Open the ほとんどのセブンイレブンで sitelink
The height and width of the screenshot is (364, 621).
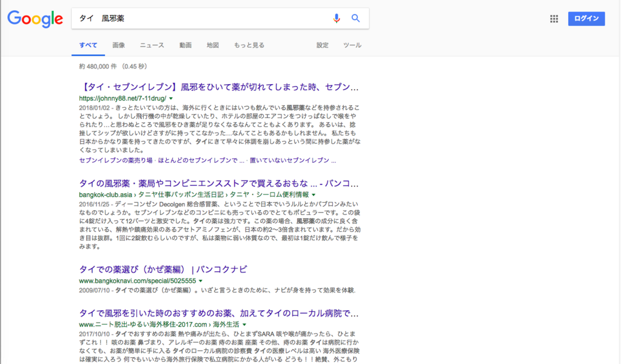[x=201, y=160]
